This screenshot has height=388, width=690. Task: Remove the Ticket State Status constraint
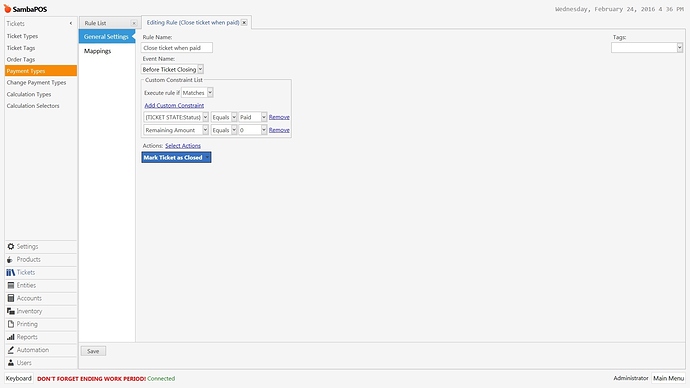coord(279,117)
